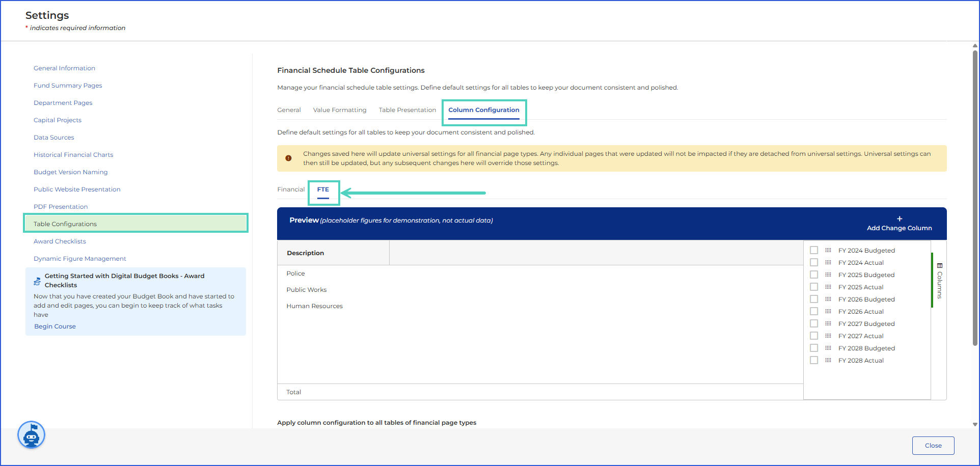This screenshot has width=980, height=466.
Task: Grab the drag handle for FY 2024 Actual
Action: point(828,262)
